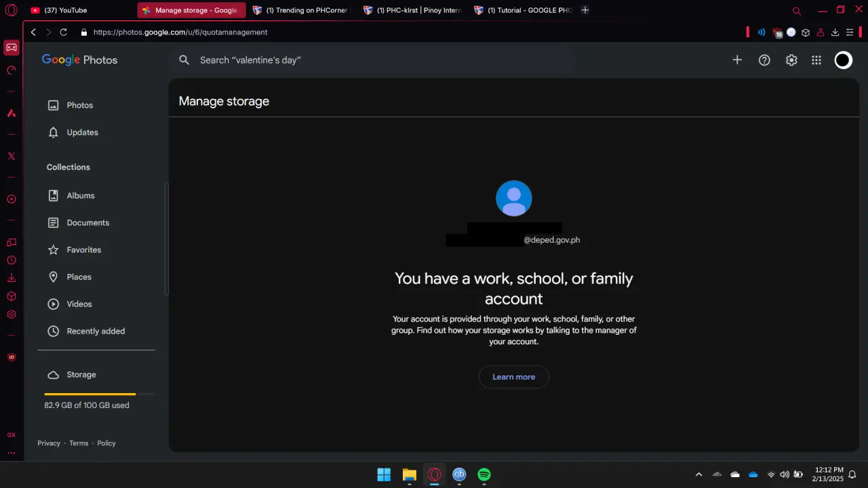Screen dimensions: 868x488
Task: Open the Windows Start button
Action: [384, 474]
